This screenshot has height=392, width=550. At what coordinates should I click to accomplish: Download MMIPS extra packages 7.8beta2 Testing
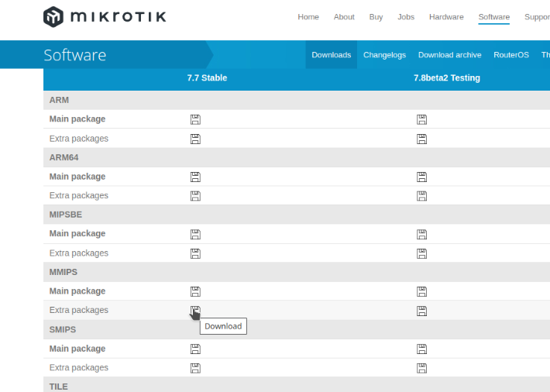point(421,311)
